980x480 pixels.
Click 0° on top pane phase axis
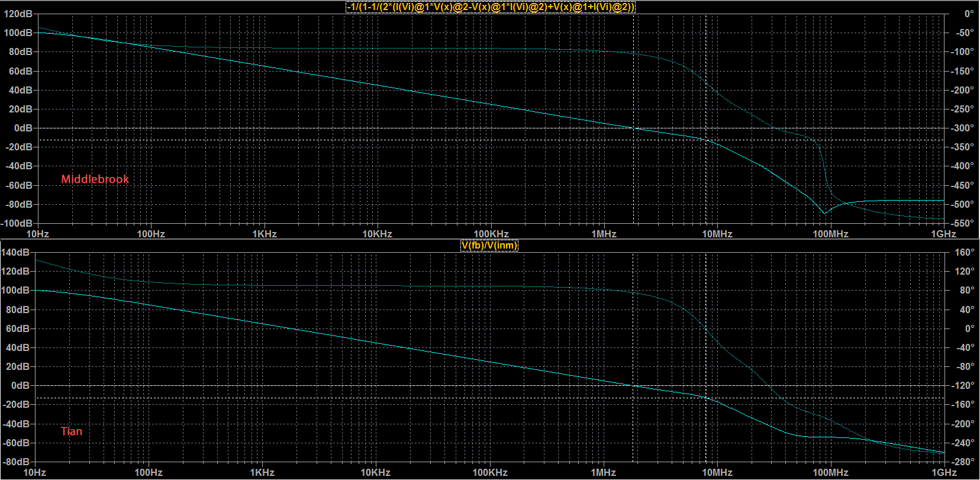pyautogui.click(x=969, y=14)
